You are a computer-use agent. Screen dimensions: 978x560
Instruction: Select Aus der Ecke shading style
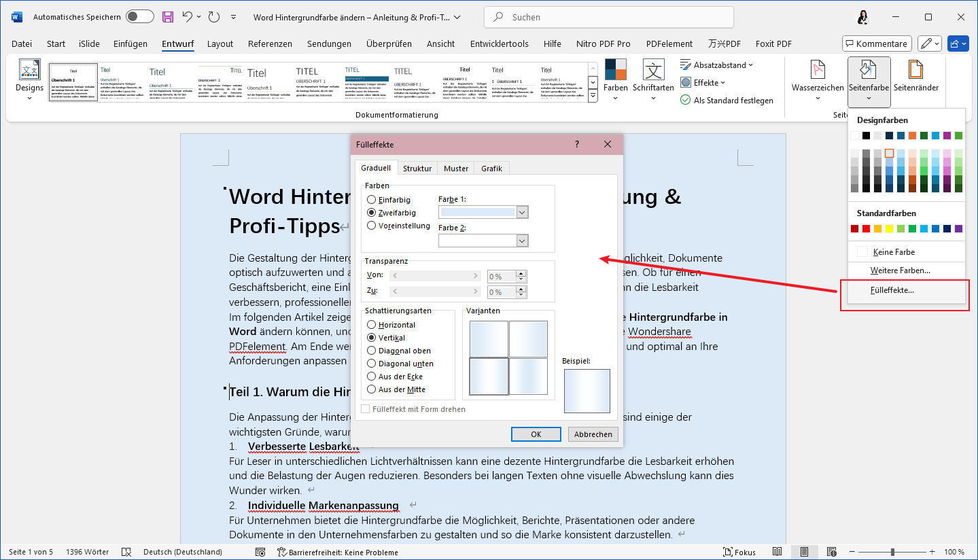[371, 377]
